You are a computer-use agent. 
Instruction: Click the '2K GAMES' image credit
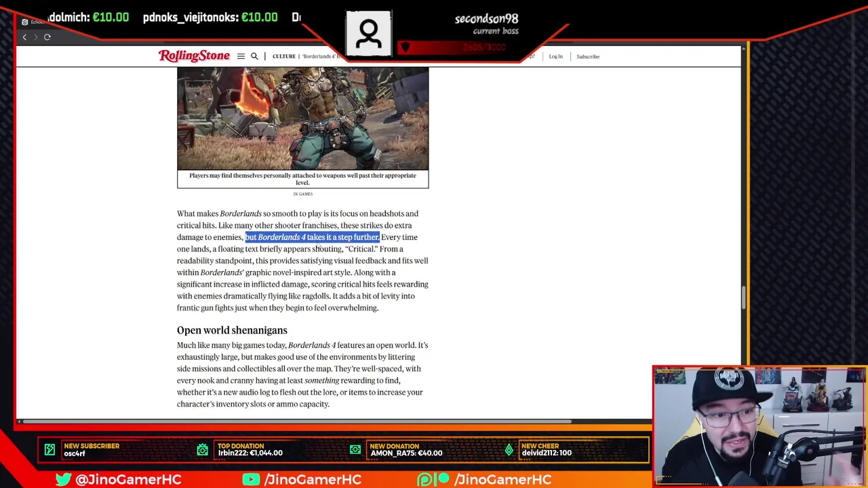coord(302,194)
